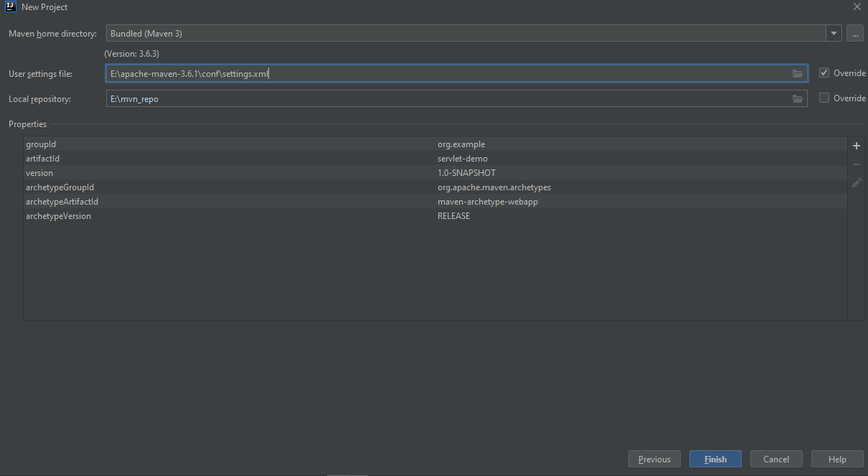Screen dimensions: 868x476
Task: Go back with the Previous button
Action: (x=654, y=459)
